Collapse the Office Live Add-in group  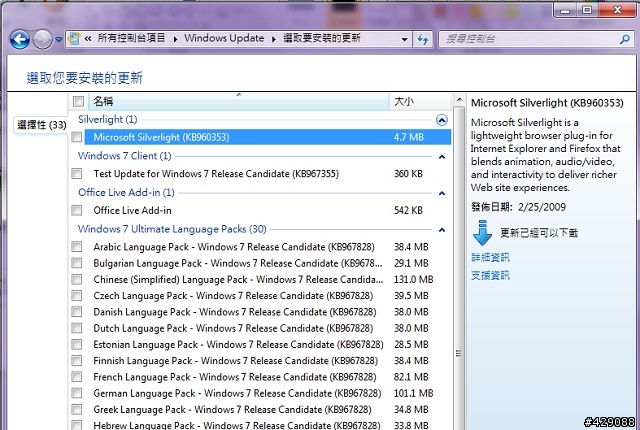click(x=442, y=193)
